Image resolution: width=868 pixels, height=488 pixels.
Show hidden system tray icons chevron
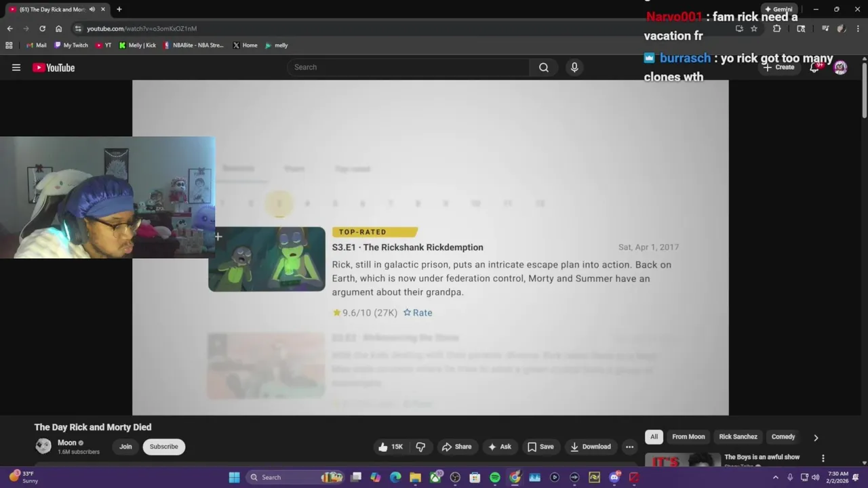(x=776, y=477)
